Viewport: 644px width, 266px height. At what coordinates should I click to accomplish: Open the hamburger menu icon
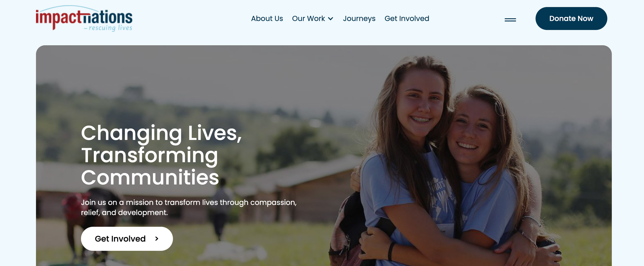pyautogui.click(x=510, y=19)
